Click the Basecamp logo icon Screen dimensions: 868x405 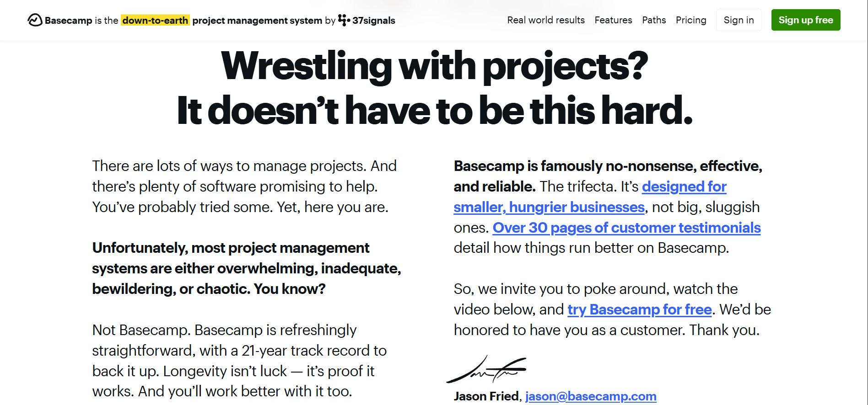click(35, 20)
